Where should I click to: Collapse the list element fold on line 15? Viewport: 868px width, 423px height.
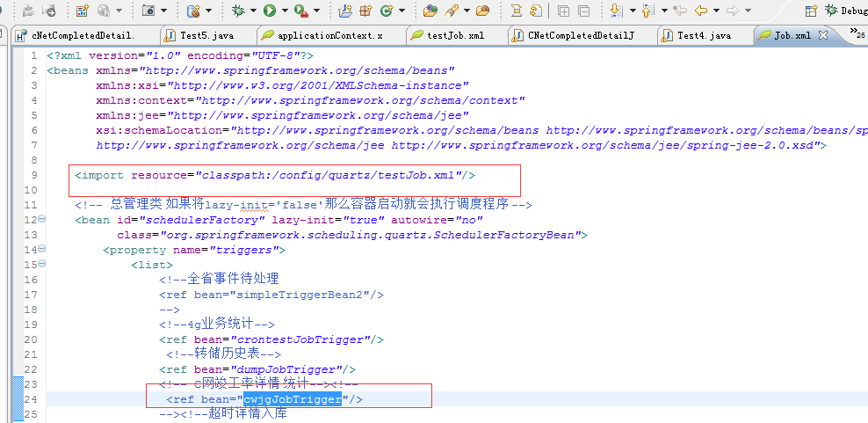click(x=42, y=264)
